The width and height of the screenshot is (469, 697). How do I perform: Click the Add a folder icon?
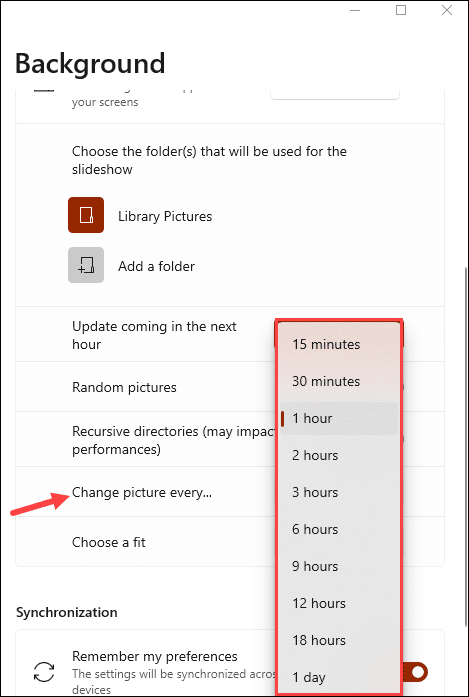pos(86,265)
